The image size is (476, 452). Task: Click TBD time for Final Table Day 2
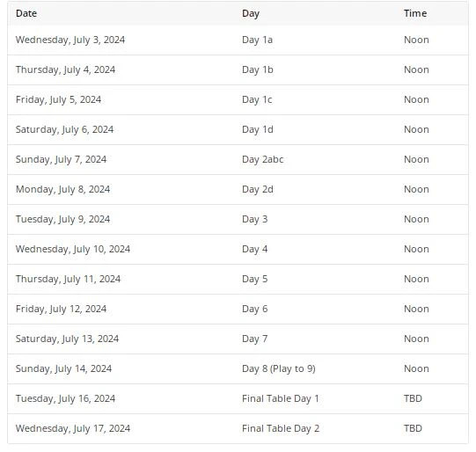click(x=413, y=428)
